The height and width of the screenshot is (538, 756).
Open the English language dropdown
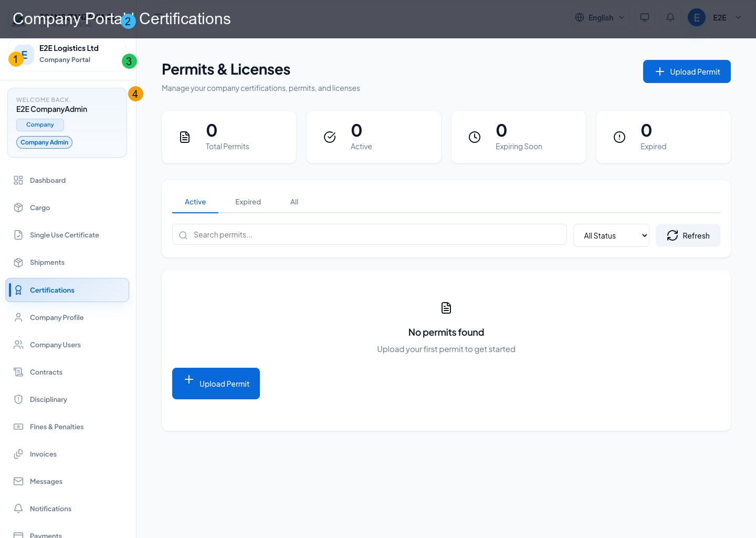point(601,17)
